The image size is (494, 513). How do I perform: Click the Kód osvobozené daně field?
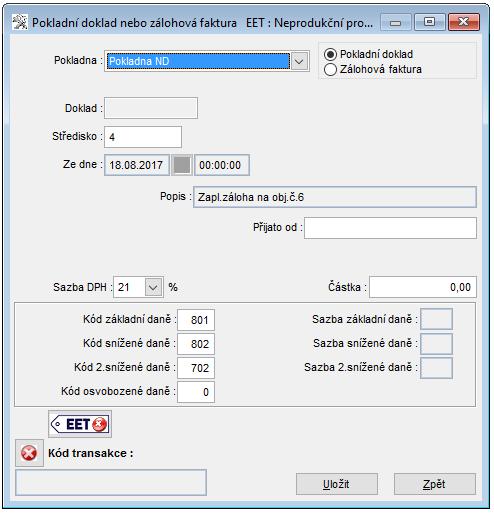[x=196, y=392]
